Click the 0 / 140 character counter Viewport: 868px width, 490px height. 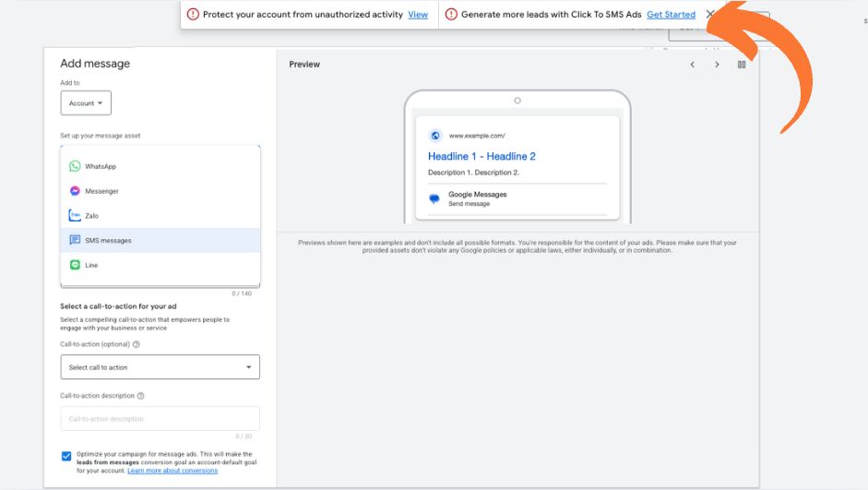coord(242,293)
